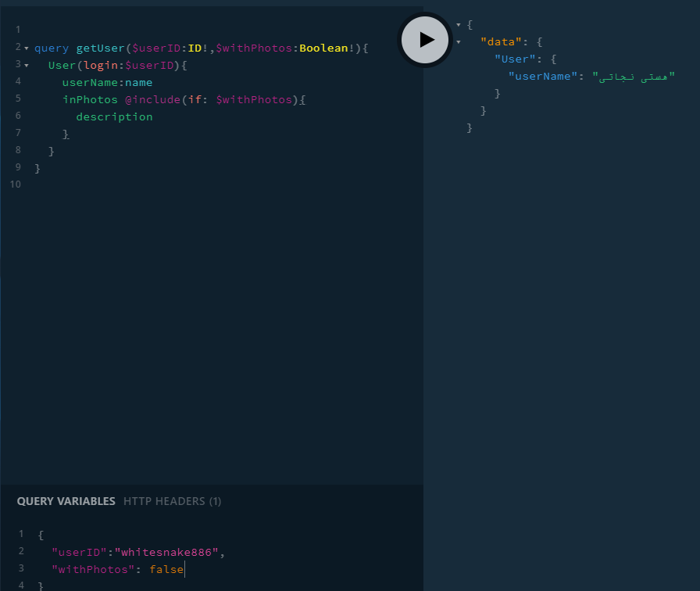Click line number 10 in the query editor
The height and width of the screenshot is (591, 700).
(x=16, y=184)
